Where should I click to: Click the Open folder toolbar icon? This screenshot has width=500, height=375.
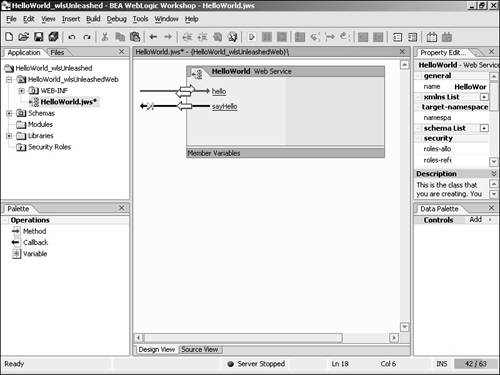(x=24, y=37)
